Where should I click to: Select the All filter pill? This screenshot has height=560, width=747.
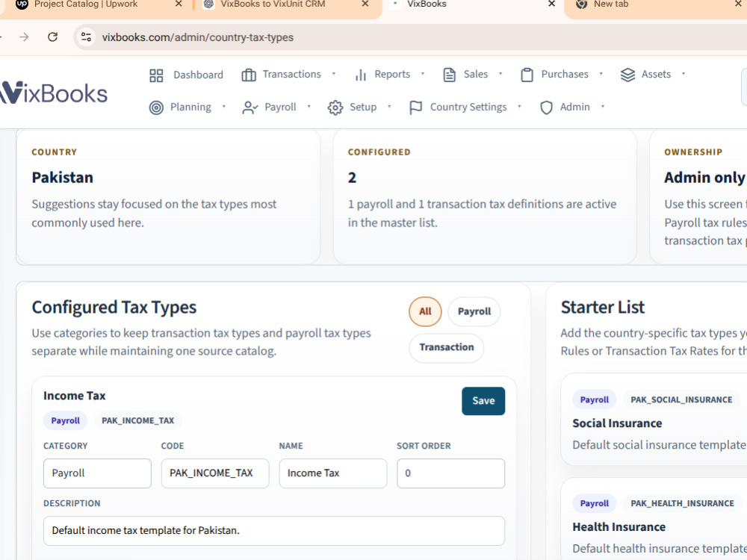coord(425,311)
